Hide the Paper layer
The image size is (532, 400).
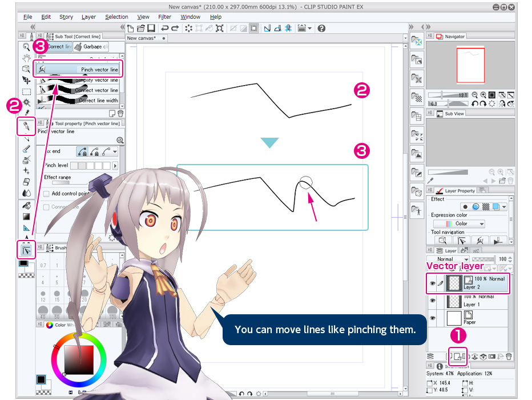click(x=432, y=318)
